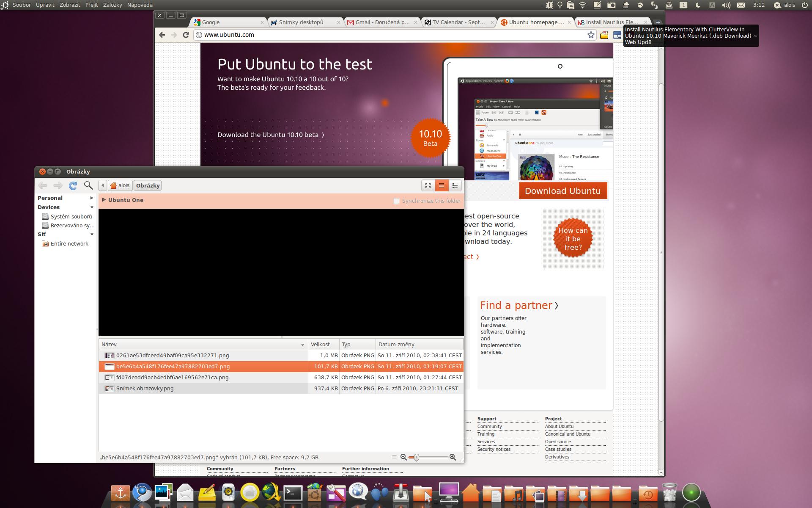
Task: Click the status bar view options icon
Action: (x=394, y=457)
